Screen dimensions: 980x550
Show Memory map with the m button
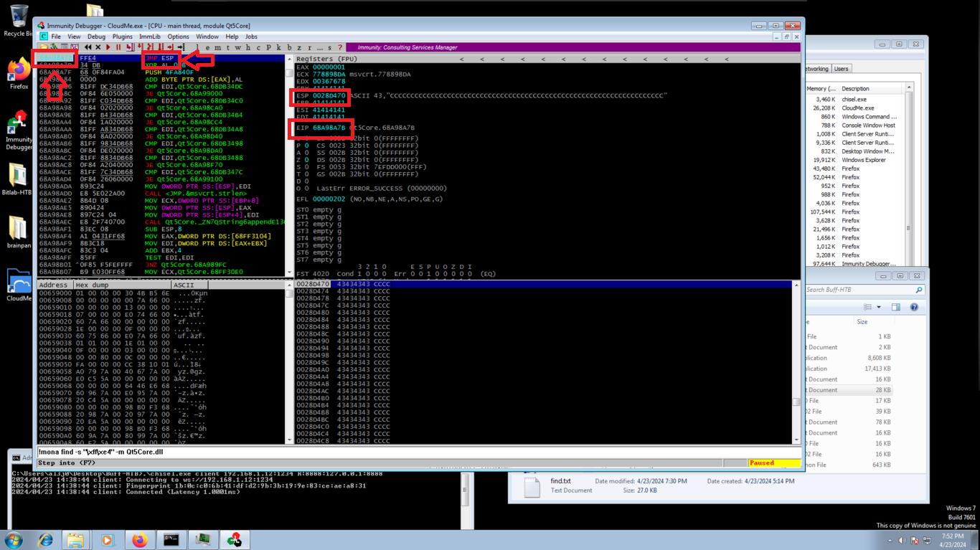(x=217, y=47)
